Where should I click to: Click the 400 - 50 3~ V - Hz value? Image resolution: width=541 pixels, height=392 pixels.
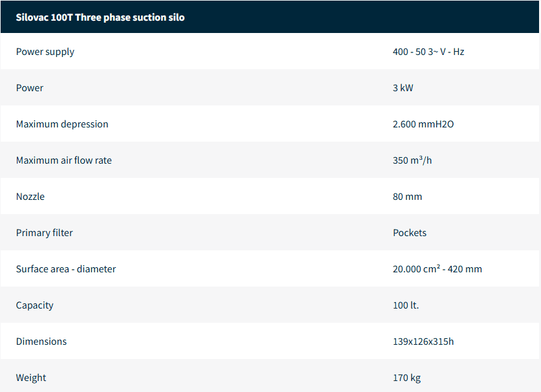coord(428,52)
